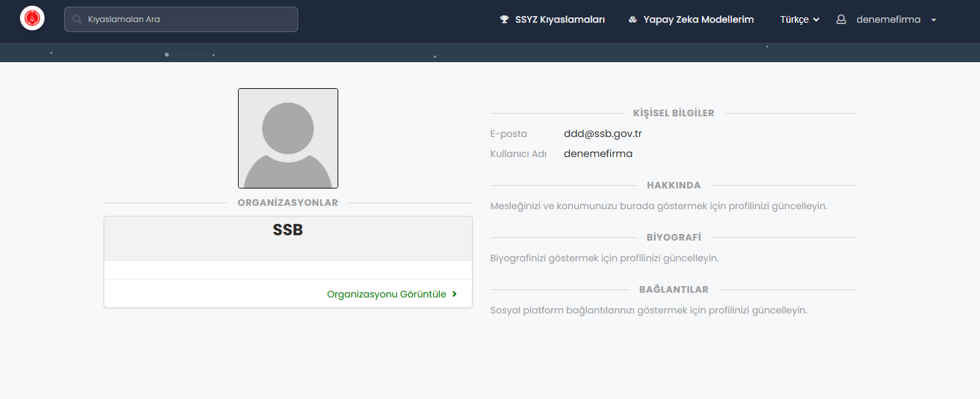Click the denemefirma value beside Kullanıcı Adı
This screenshot has width=980, height=399.
pyautogui.click(x=598, y=154)
